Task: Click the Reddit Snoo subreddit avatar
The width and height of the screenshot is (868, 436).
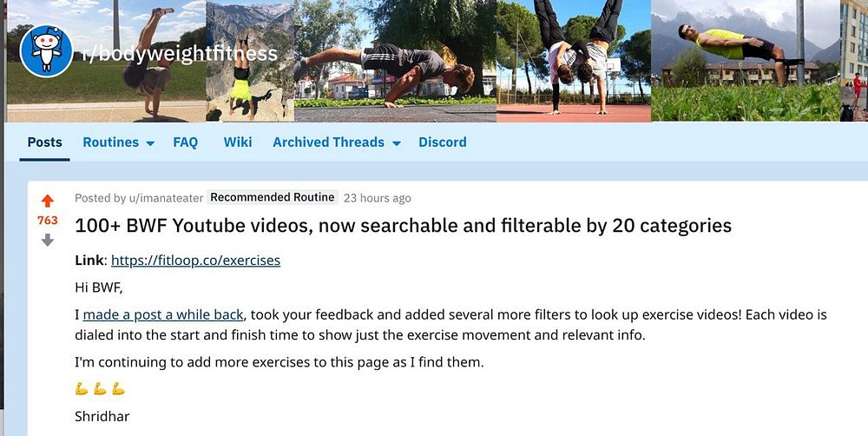Action: point(46,51)
